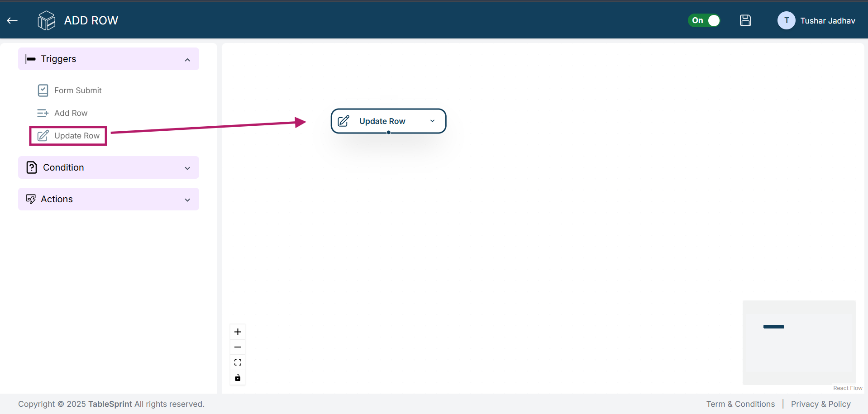Open the Privacy & Policy link

(x=820, y=404)
